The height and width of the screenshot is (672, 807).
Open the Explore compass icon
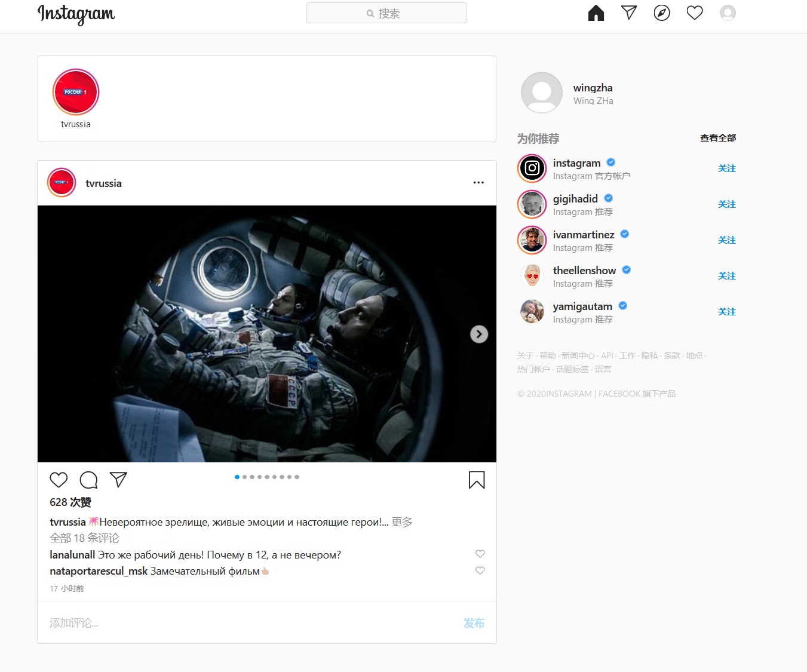pos(662,13)
